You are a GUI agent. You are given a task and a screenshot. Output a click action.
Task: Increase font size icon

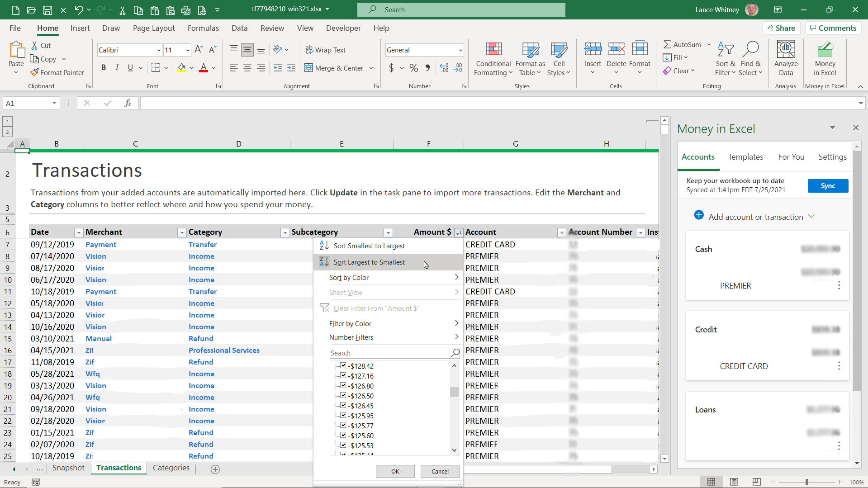pyautogui.click(x=199, y=50)
